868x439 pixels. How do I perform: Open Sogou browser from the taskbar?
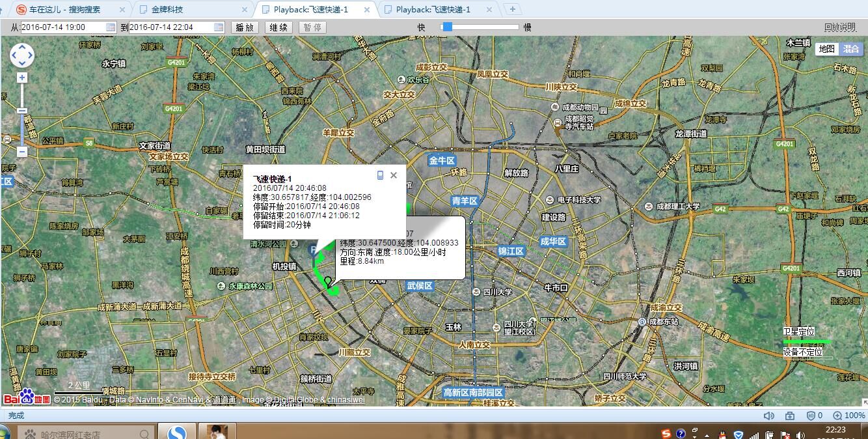click(x=177, y=432)
